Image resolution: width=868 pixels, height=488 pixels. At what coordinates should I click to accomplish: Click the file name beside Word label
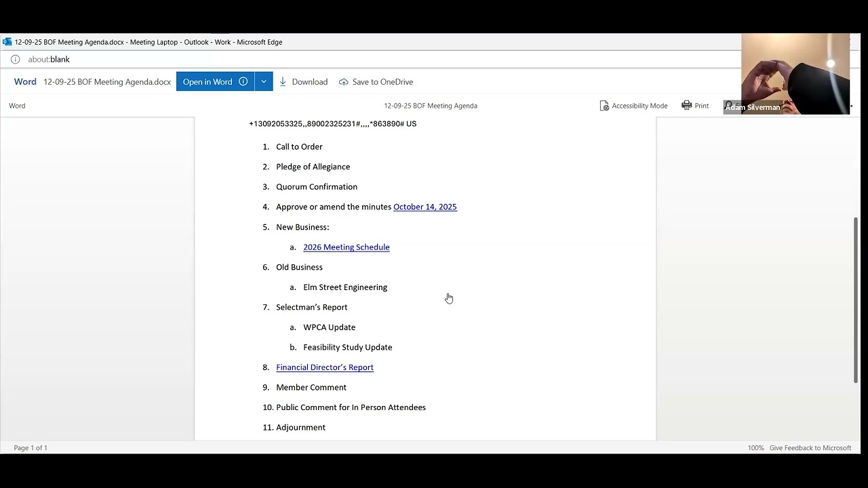coord(107,82)
